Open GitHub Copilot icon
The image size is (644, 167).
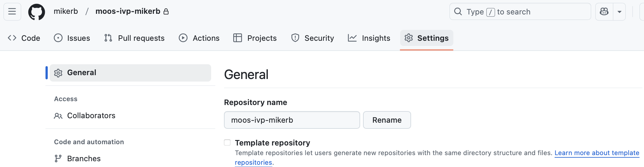(x=604, y=12)
